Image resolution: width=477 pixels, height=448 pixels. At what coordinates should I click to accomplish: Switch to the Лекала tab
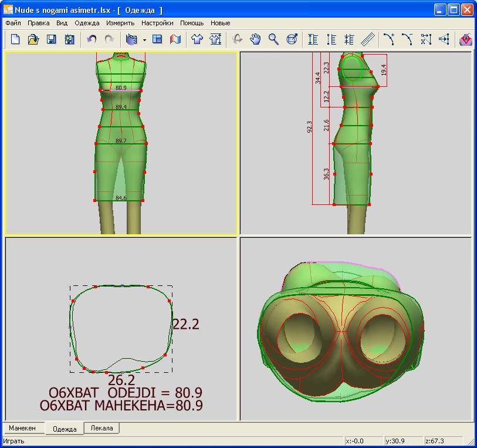[102, 428]
